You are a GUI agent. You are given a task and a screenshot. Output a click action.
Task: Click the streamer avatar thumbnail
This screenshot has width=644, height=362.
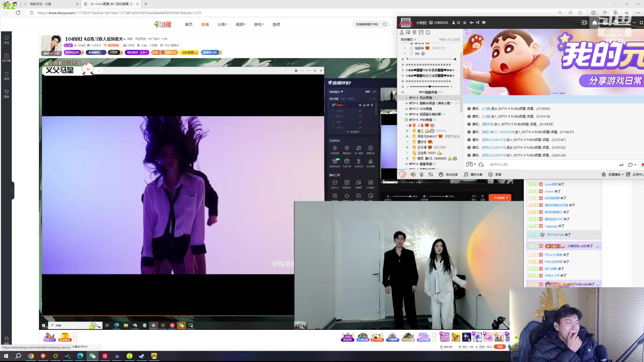point(51,45)
